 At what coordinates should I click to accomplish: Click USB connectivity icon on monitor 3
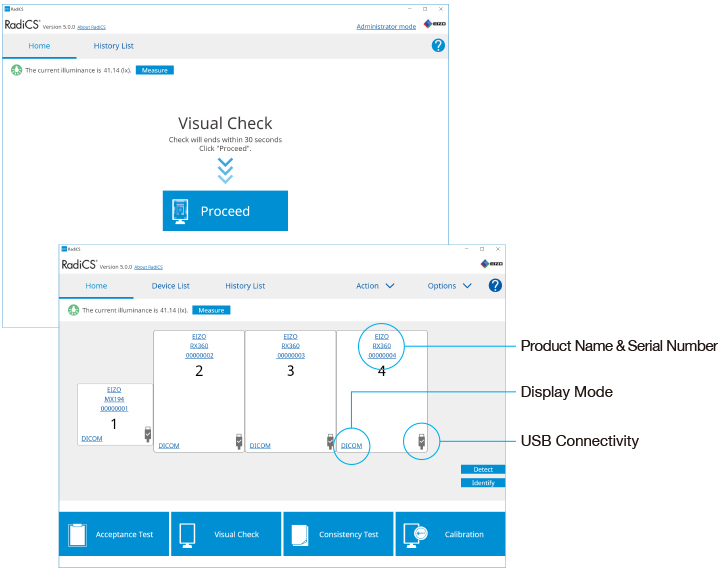(x=329, y=441)
